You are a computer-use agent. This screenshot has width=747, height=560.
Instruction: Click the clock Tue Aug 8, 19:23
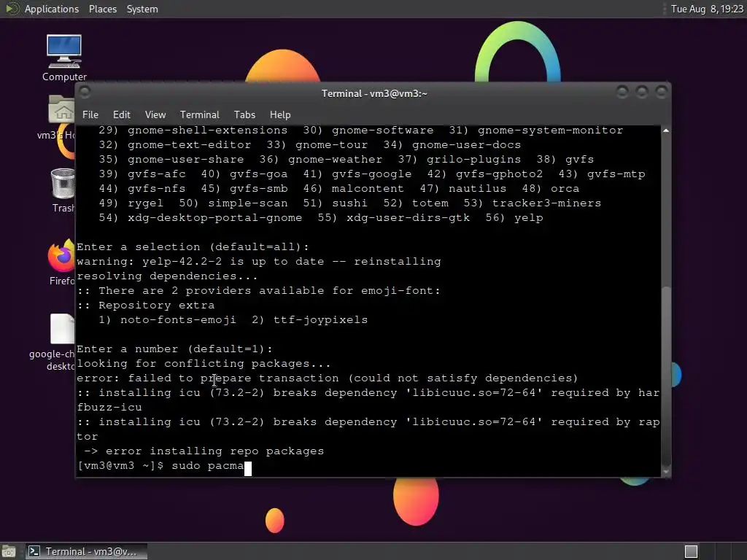[707, 9]
